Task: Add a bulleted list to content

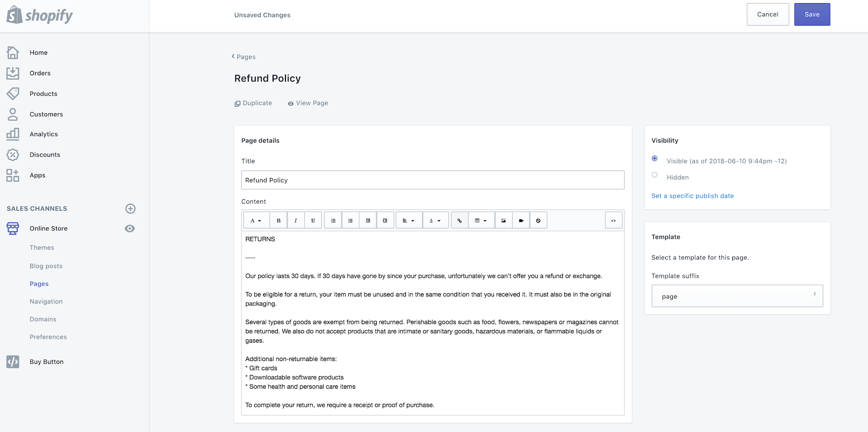Action: coord(333,221)
